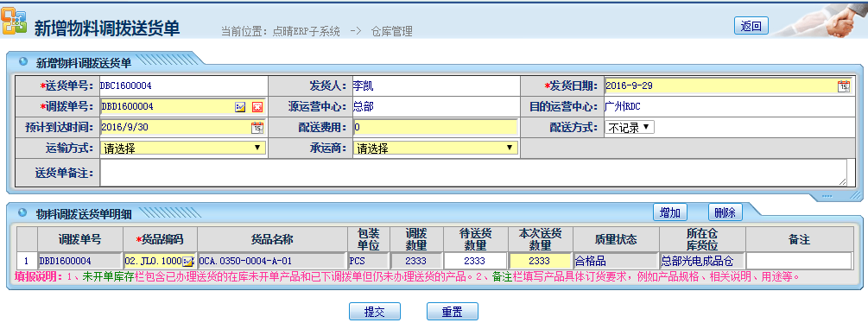Click 增加 to add a detail row
This screenshot has height=329, width=868.
coord(670,212)
